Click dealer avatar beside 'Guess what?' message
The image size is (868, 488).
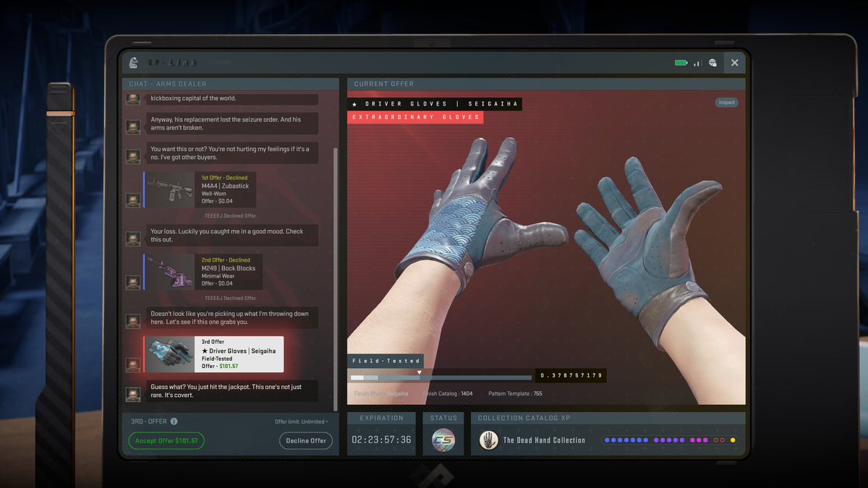pyautogui.click(x=133, y=394)
